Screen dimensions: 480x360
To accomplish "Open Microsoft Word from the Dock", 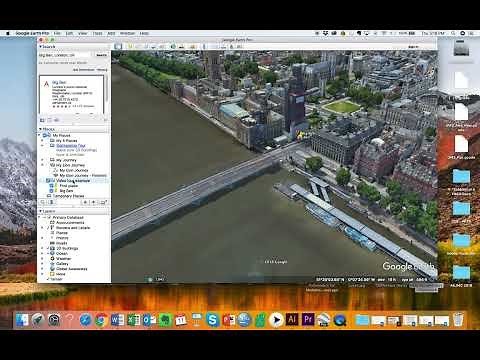I will click(117, 320).
